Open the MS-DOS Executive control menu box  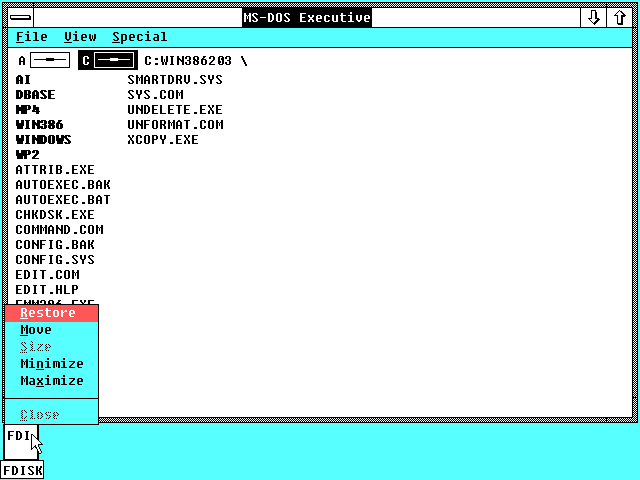click(x=20, y=18)
